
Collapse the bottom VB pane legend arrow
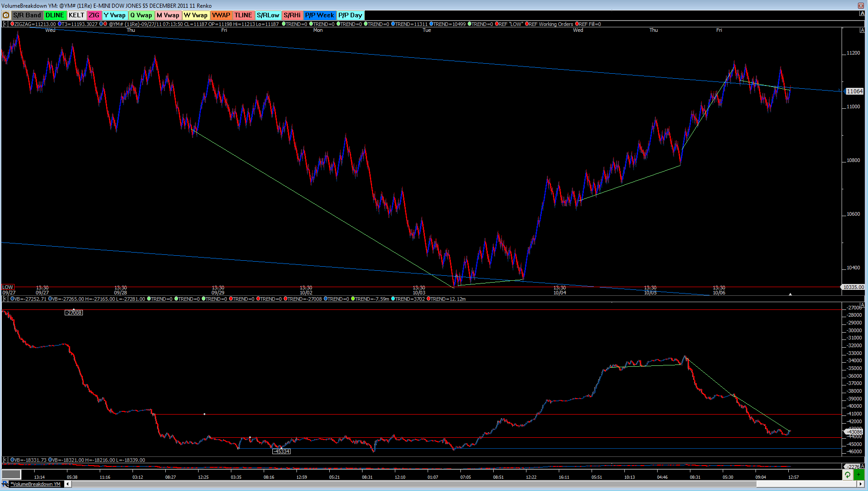click(5, 460)
